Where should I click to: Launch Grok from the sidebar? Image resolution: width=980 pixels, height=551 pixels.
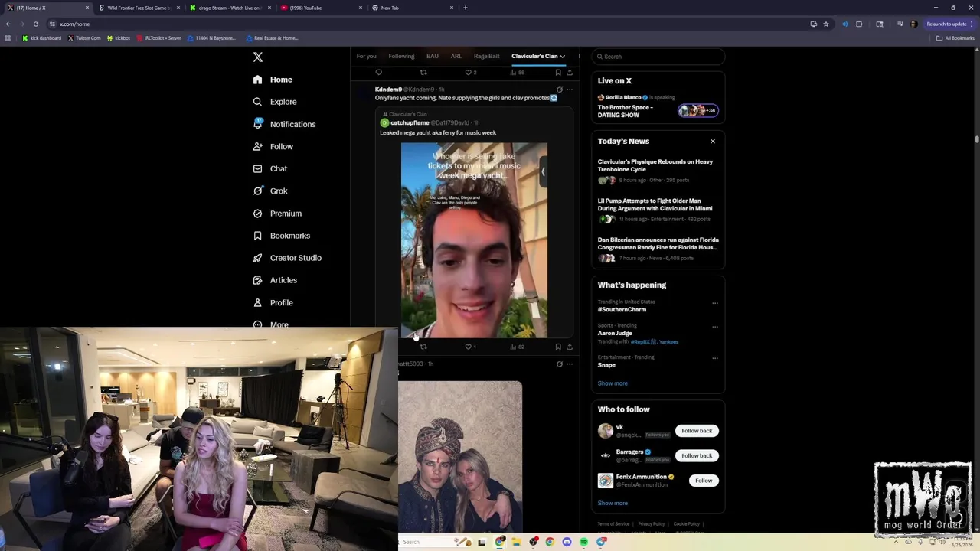pos(269,191)
